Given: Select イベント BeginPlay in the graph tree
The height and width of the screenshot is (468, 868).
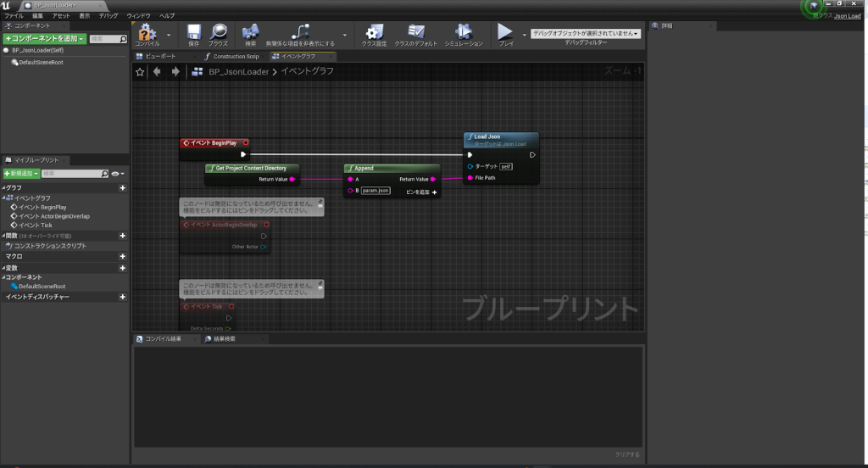Looking at the screenshot, I should pos(42,207).
